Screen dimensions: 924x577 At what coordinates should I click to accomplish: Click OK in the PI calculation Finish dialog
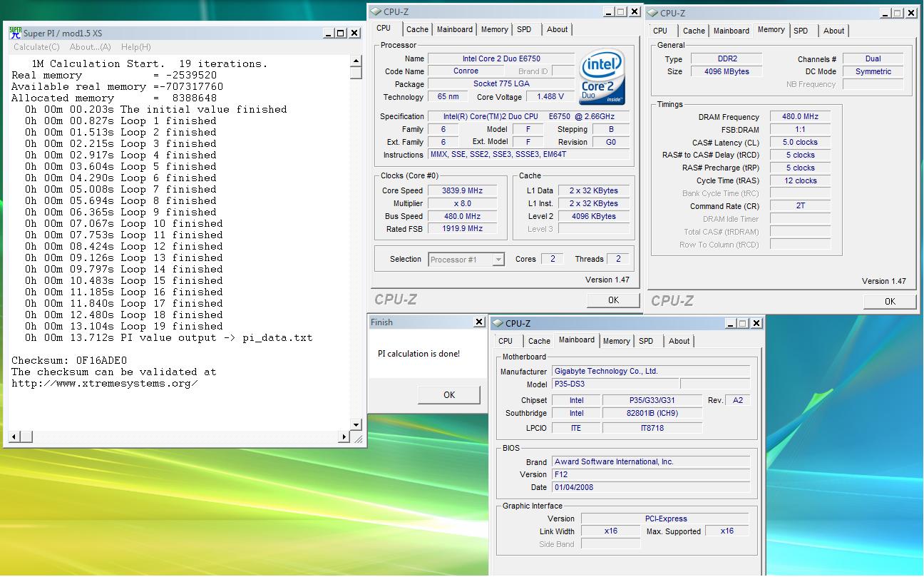coord(448,394)
